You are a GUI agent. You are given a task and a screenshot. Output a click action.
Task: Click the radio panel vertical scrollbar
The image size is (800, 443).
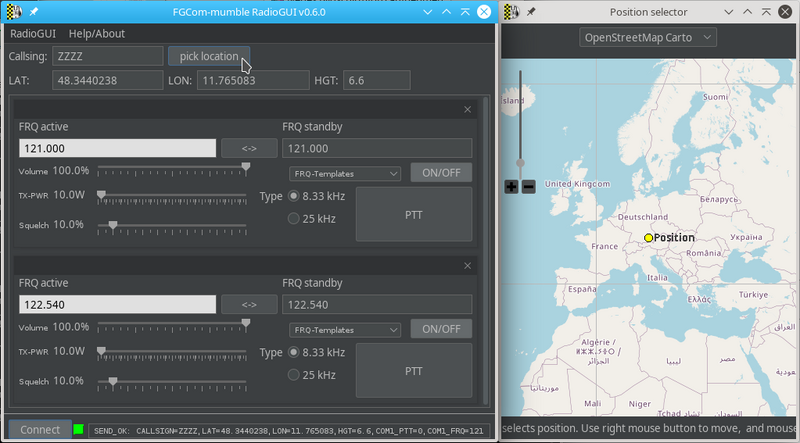point(485,251)
